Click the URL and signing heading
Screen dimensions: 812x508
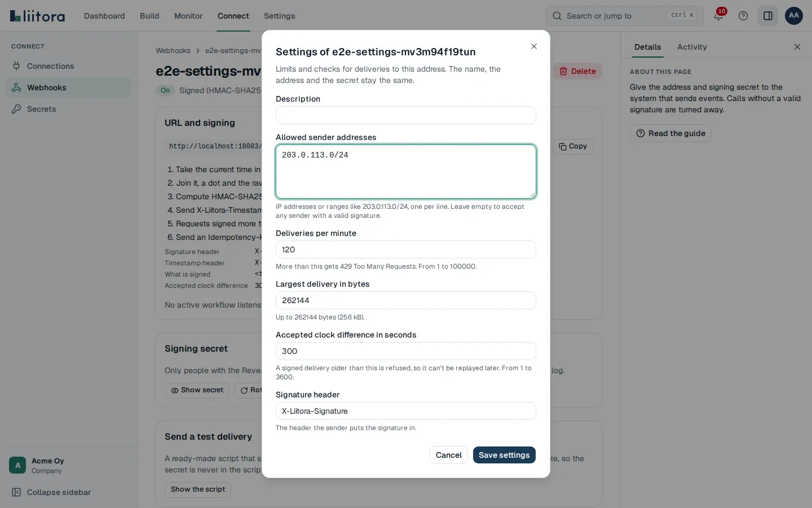pyautogui.click(x=200, y=123)
